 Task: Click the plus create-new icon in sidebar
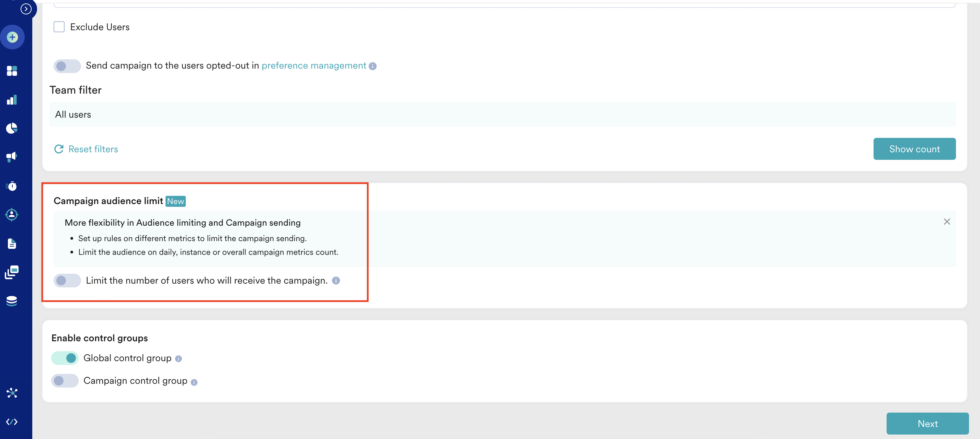point(12,37)
